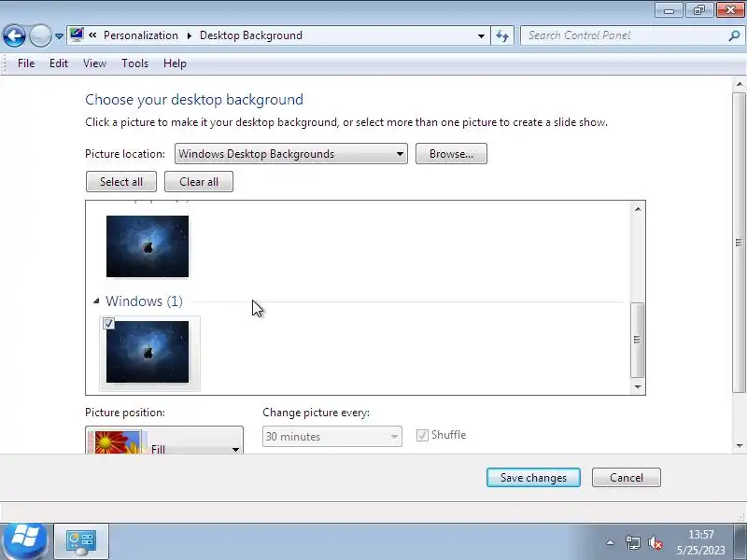Uncheck the Windows wallpaper checkbox
The width and height of the screenshot is (747, 560).
[108, 324]
